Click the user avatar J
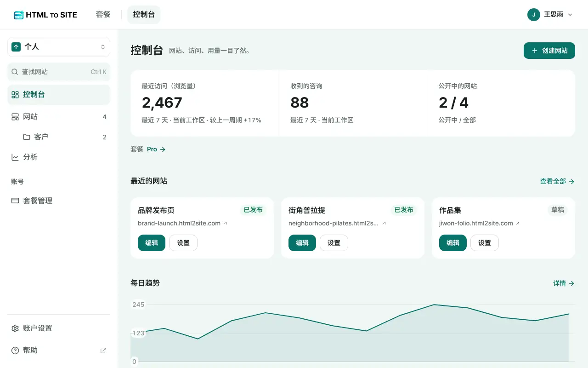The width and height of the screenshot is (588, 368). coord(533,14)
